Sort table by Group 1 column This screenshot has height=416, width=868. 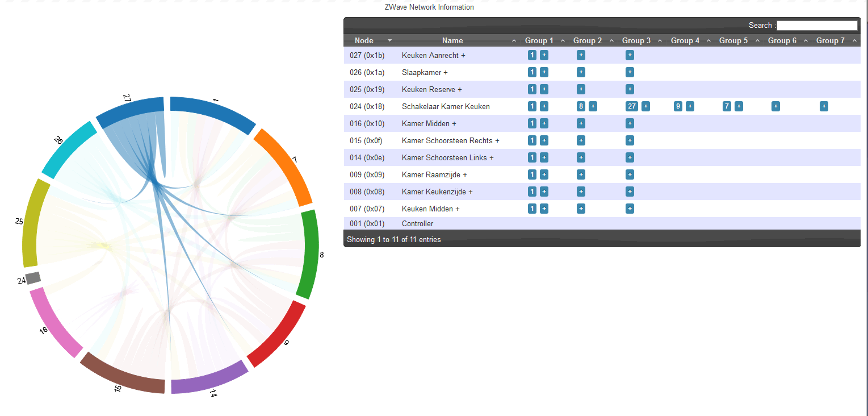[x=544, y=40]
